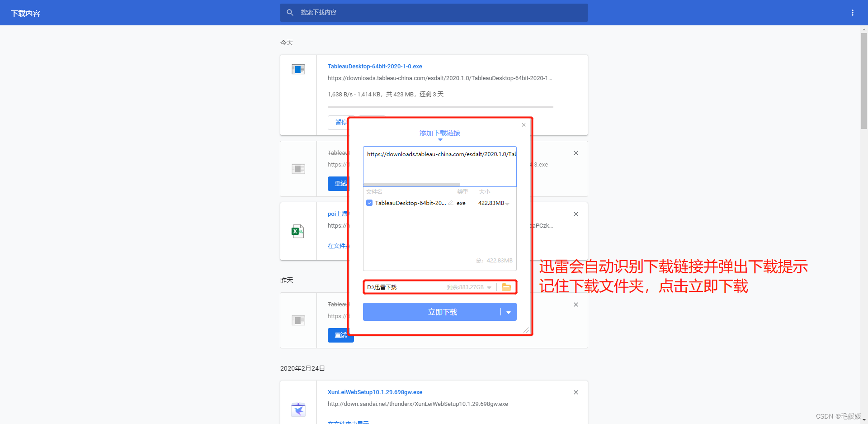Remove the second Tableau entry under today

click(576, 153)
